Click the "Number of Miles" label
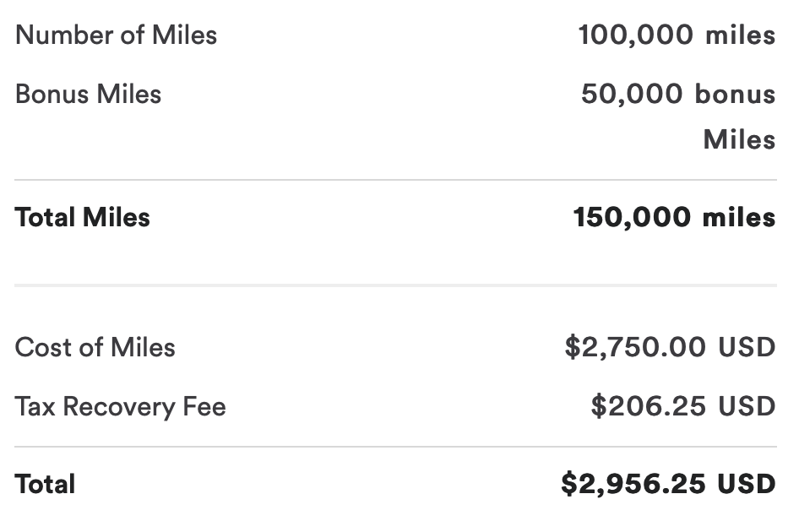This screenshot has width=799, height=532. click(116, 35)
